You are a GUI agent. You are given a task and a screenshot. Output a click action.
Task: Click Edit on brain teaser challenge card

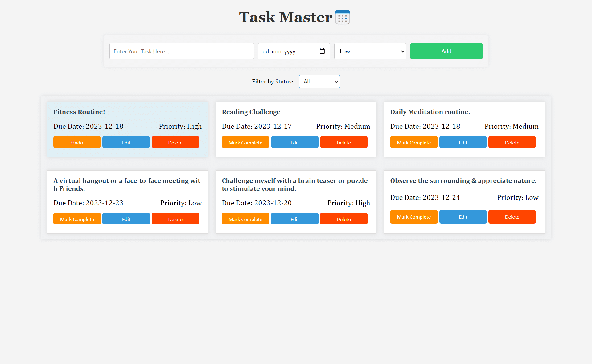pyautogui.click(x=295, y=219)
